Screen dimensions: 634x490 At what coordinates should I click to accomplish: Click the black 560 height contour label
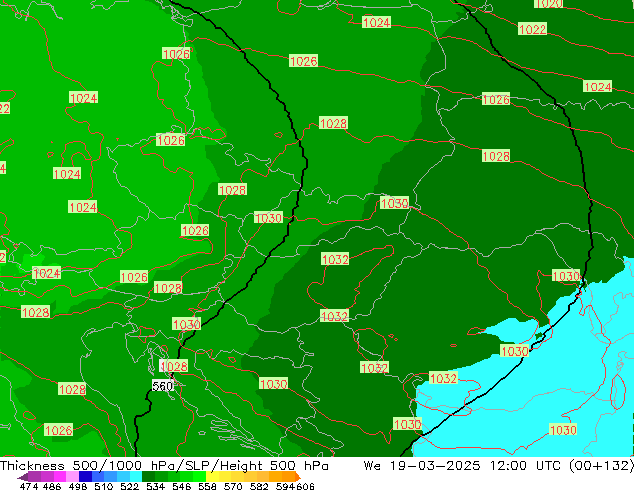pos(163,386)
